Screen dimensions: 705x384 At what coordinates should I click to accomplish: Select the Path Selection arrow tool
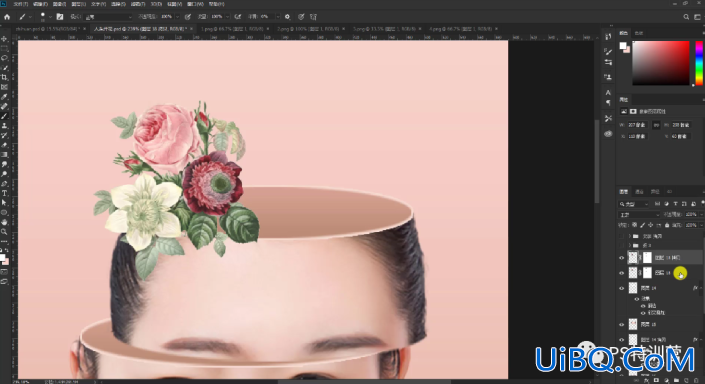[x=4, y=203]
